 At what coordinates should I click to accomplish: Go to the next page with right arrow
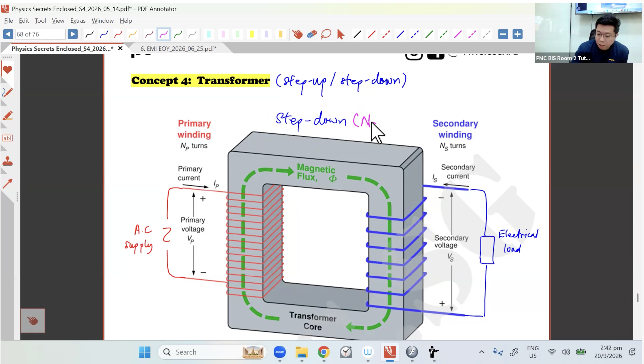[x=73, y=34]
